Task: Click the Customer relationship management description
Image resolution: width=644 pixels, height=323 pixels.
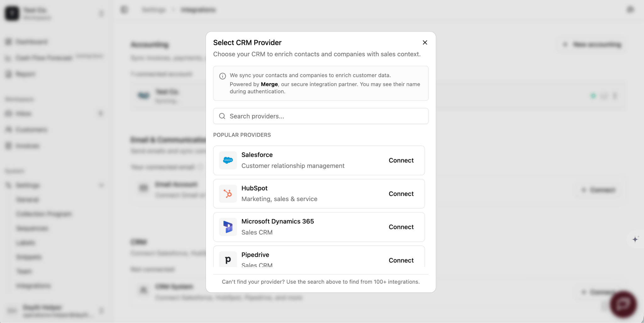Action: click(293, 166)
